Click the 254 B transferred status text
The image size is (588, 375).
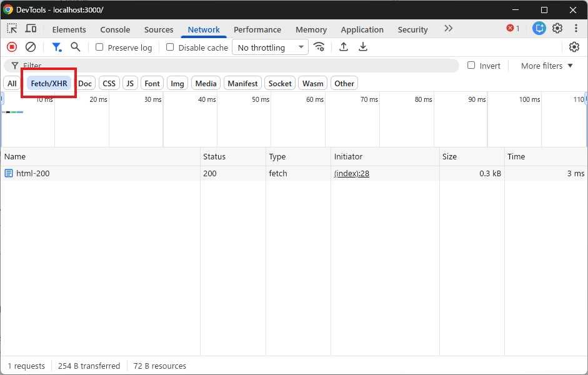(x=89, y=366)
